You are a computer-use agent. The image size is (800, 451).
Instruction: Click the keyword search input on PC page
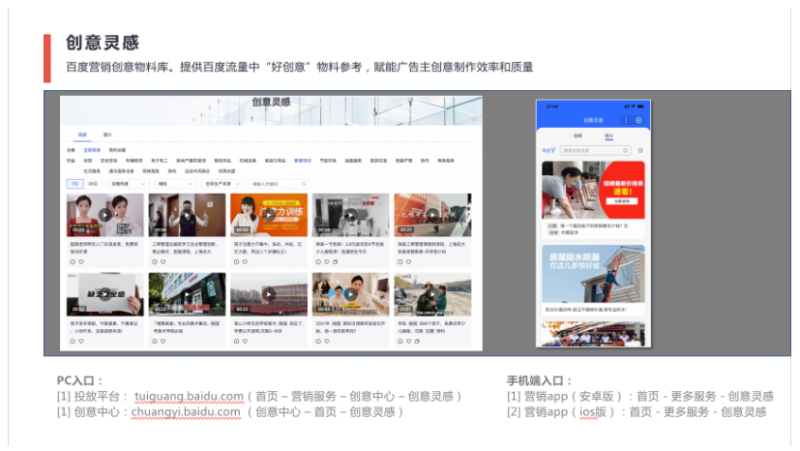point(272,184)
